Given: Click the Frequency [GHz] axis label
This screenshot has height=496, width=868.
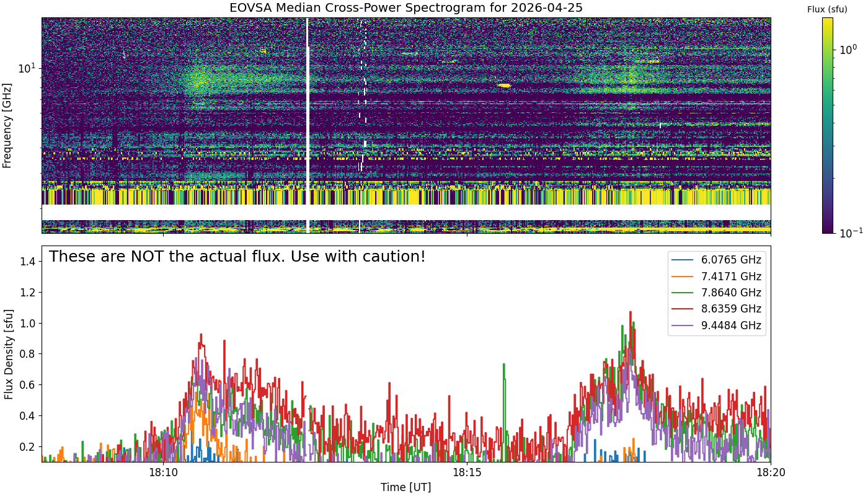Looking at the screenshot, I should tap(7, 125).
